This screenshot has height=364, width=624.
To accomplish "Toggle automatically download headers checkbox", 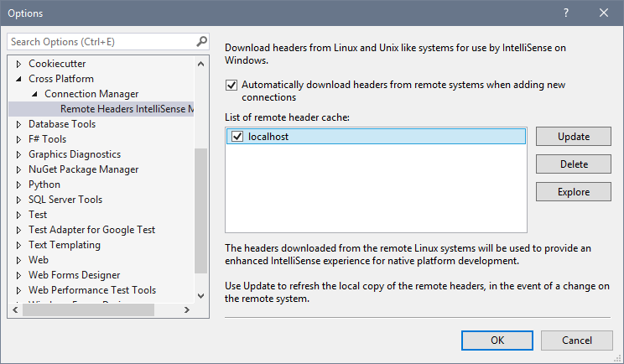I will (231, 86).
